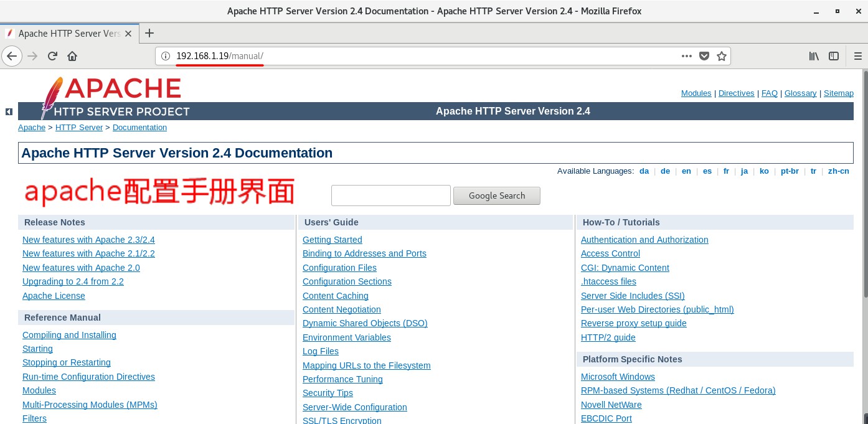Collapse the sidebar with the left arrow
Viewport: 868px width, 424px height.
tap(8, 111)
